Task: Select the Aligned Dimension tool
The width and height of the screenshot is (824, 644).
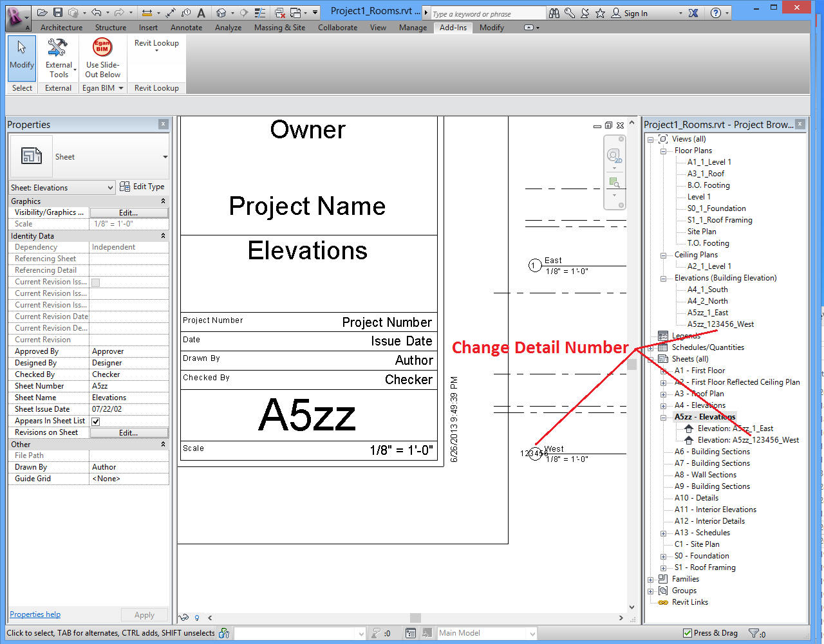Action: [x=171, y=13]
